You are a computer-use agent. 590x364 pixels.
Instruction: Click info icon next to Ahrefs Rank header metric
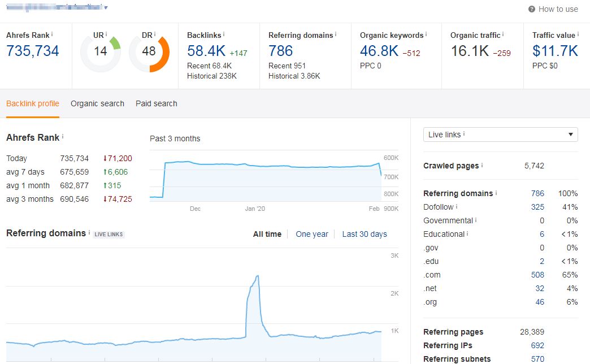coord(52,34)
